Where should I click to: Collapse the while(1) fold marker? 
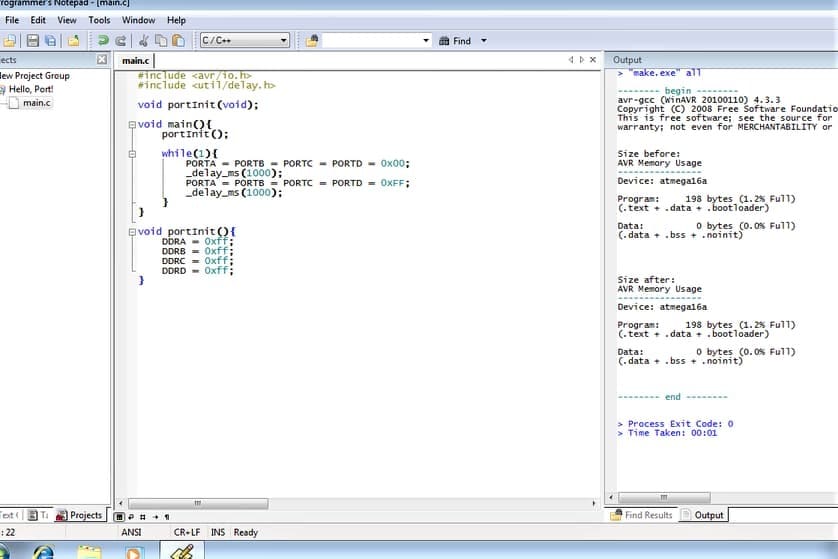coord(132,154)
